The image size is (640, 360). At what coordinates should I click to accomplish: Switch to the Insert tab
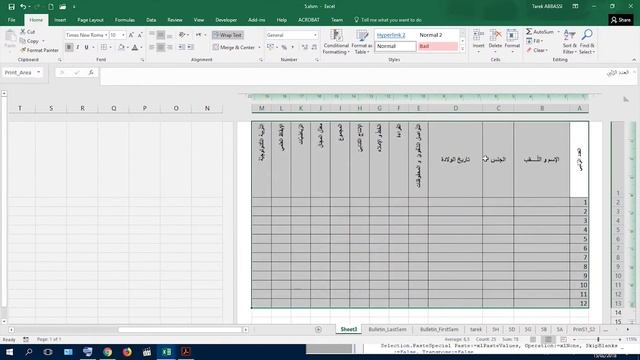coord(60,20)
